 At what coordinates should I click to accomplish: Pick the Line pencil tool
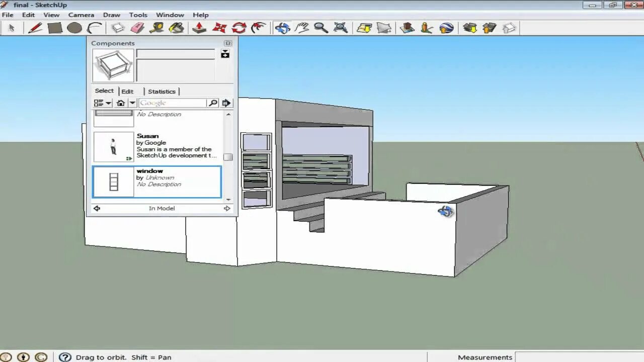click(x=35, y=28)
